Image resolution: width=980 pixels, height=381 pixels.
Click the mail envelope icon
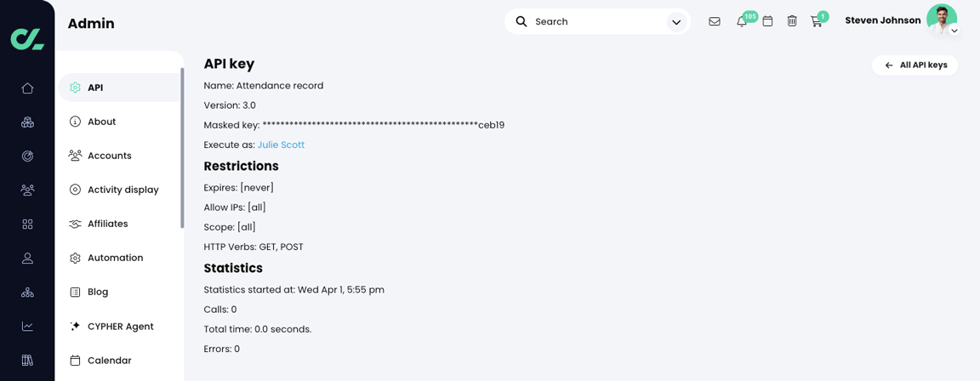tap(715, 21)
